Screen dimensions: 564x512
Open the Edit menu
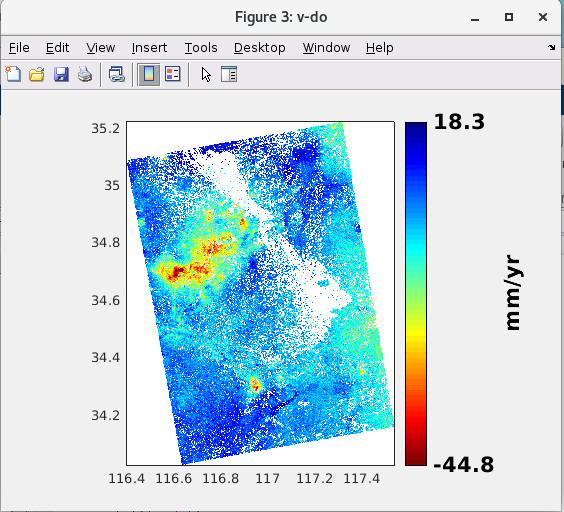click(x=57, y=48)
